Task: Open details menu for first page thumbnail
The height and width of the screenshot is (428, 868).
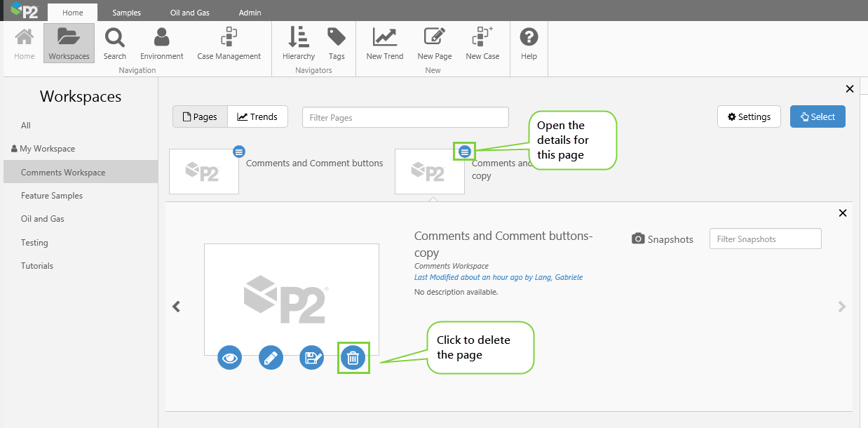Action: [x=239, y=151]
